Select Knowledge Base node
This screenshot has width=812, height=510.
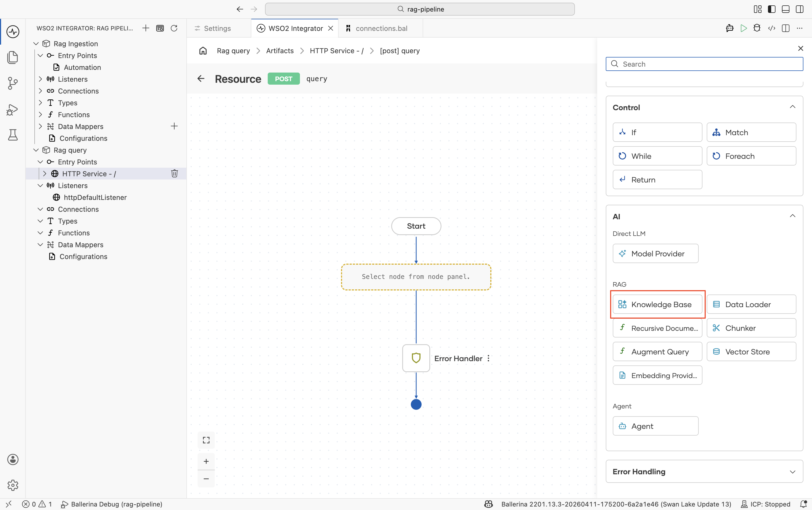click(657, 304)
